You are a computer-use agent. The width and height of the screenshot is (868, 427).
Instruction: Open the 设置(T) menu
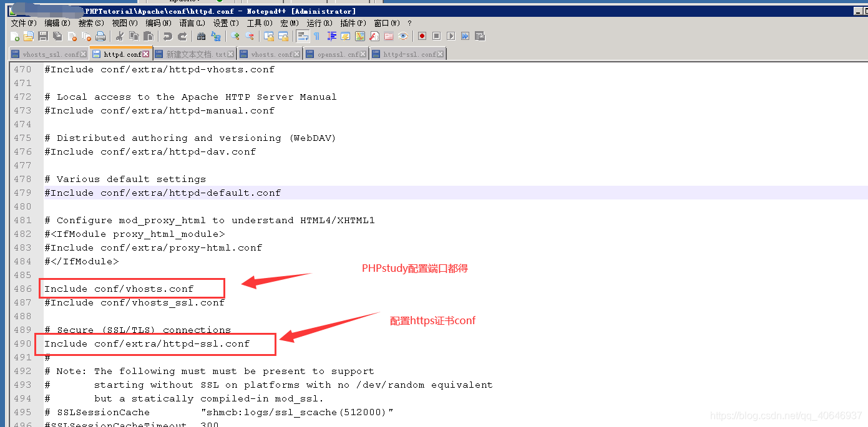pyautogui.click(x=226, y=23)
